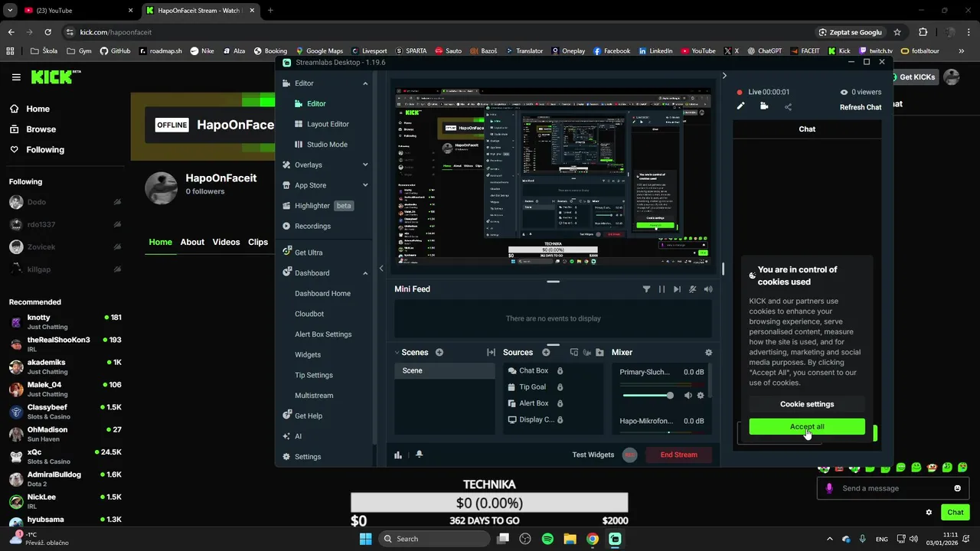Skip the current alert in Mini Feed
Viewport: 980px width, 551px height.
pos(677,289)
